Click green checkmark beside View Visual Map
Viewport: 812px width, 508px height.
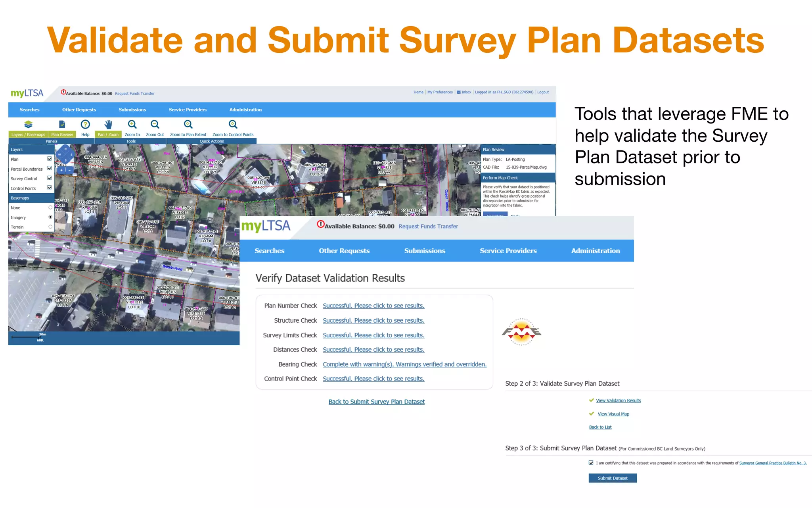(592, 414)
